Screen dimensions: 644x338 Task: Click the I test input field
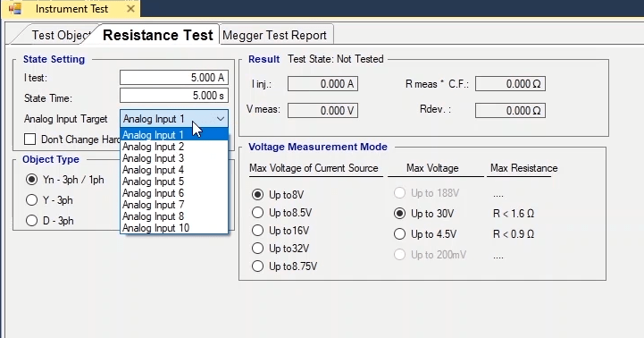pos(174,78)
